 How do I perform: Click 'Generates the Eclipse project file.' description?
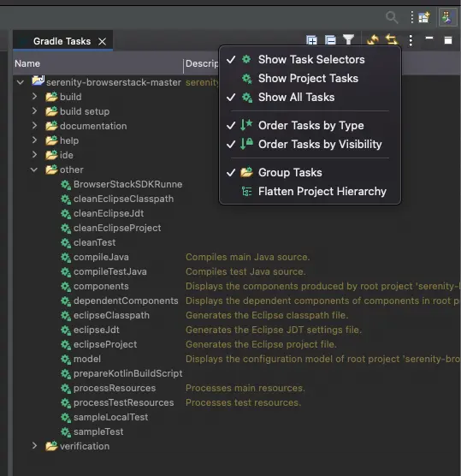coord(261,345)
